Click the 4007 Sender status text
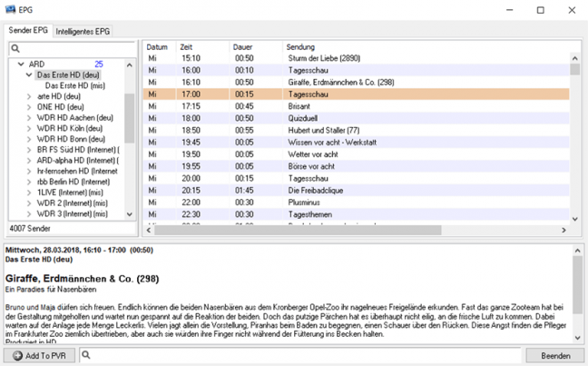The height and width of the screenshot is (366, 588). pyautogui.click(x=30, y=228)
